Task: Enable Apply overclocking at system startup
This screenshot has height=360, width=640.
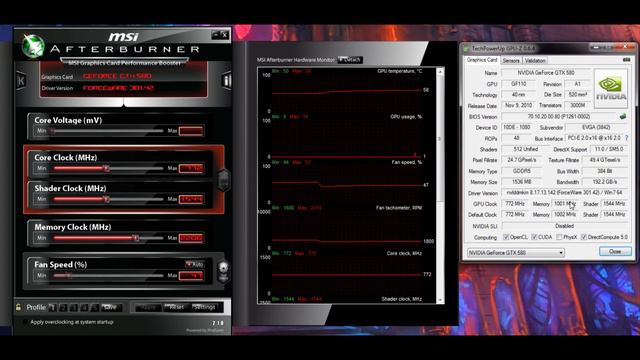Action: click(x=25, y=322)
